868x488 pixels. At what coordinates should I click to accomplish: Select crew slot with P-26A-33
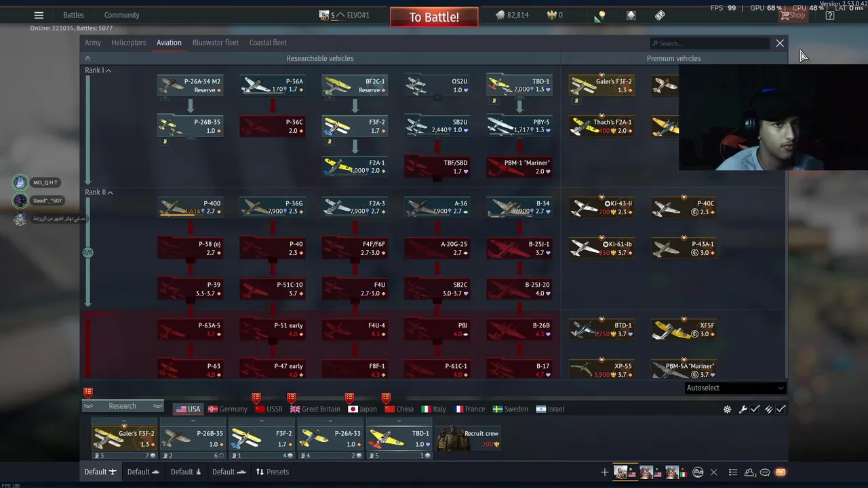330,439
